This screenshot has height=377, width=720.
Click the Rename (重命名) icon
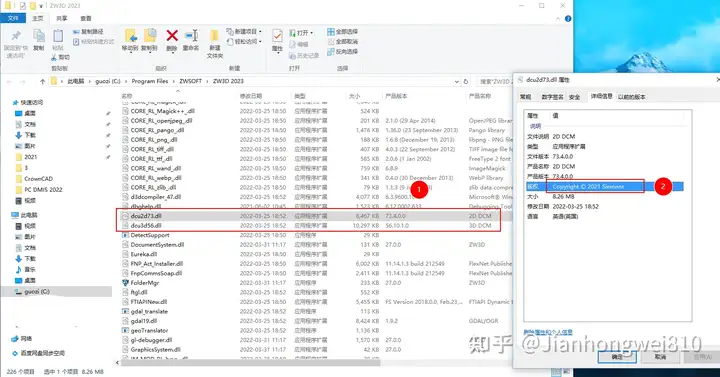[x=191, y=36]
